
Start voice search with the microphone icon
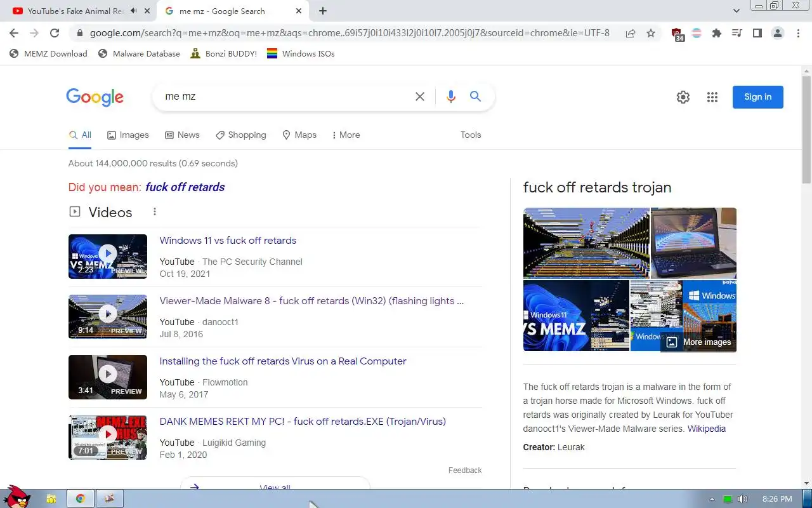pos(451,97)
